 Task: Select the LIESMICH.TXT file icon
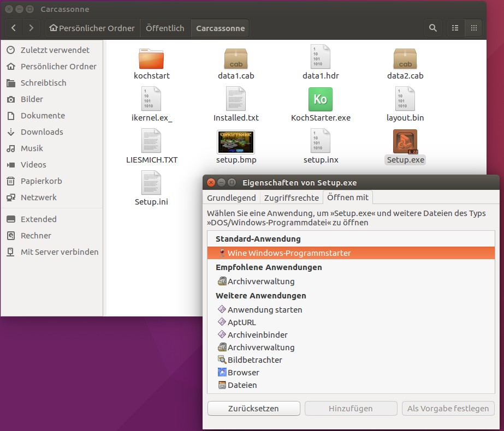click(x=151, y=141)
